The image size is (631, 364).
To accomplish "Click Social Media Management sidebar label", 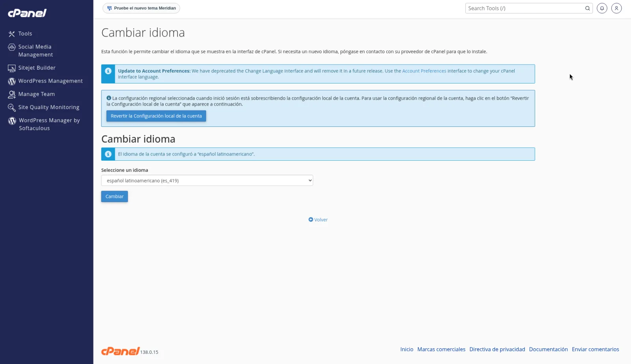I will coord(35,51).
